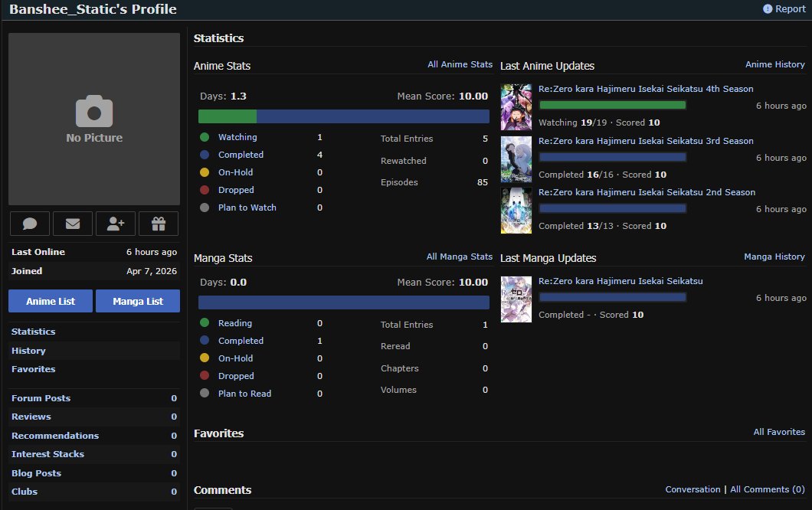
Task: Click the blue Completed segment of the anime stats bar
Action: click(373, 116)
